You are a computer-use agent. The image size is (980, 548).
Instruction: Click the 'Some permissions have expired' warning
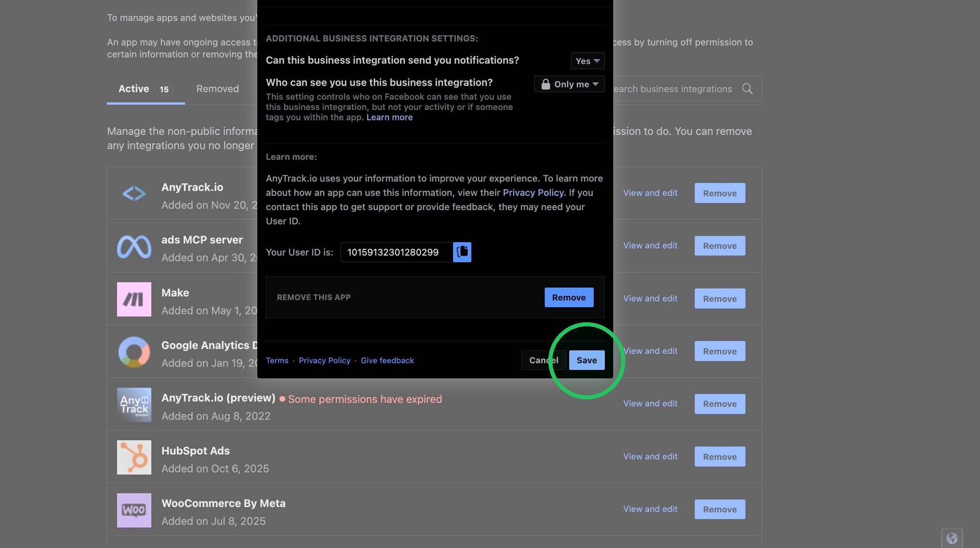361,399
